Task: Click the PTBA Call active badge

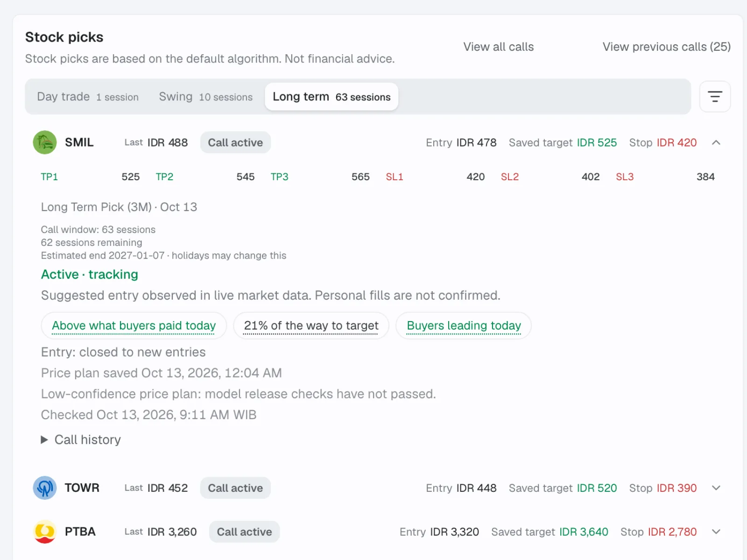Action: pyautogui.click(x=245, y=532)
